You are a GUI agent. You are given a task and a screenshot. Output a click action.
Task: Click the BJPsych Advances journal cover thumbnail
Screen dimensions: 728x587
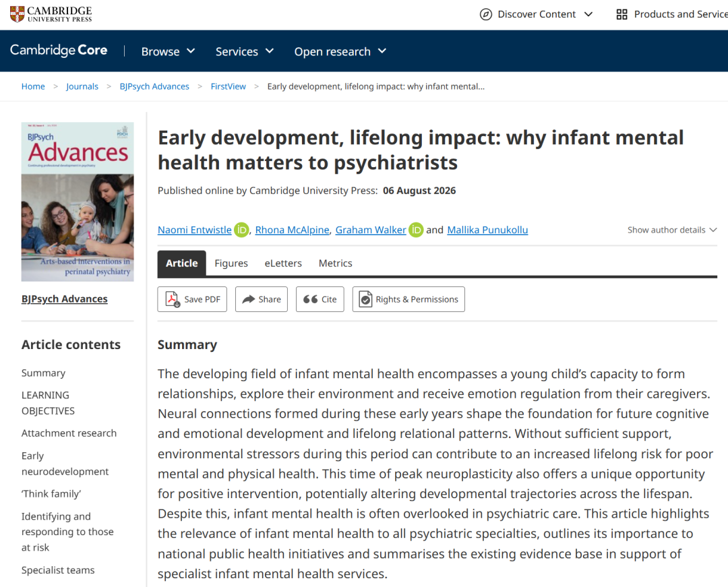[78, 202]
